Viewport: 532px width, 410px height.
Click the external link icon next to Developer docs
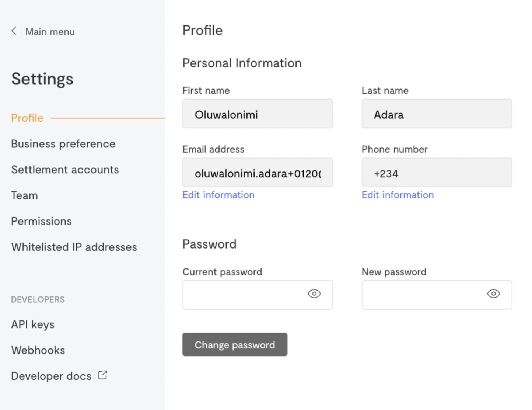pyautogui.click(x=102, y=375)
